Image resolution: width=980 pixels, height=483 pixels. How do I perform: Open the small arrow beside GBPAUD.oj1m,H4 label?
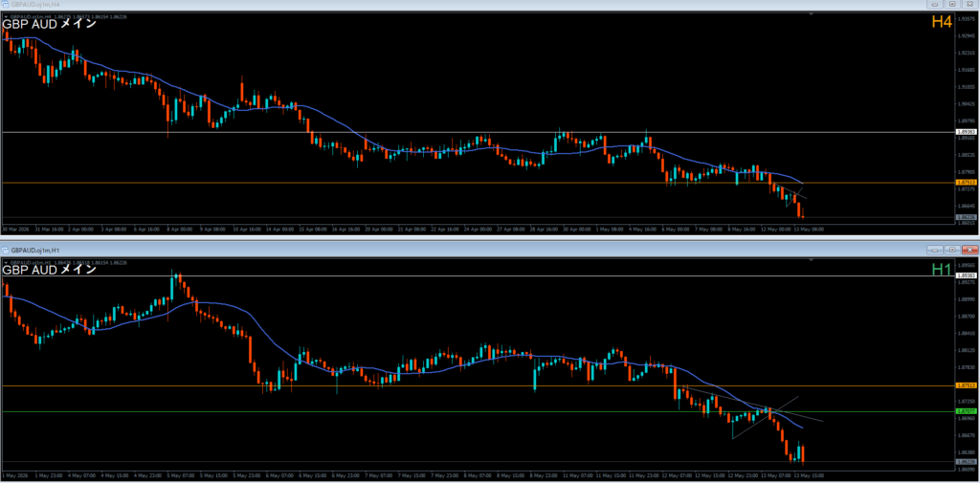coord(6,16)
